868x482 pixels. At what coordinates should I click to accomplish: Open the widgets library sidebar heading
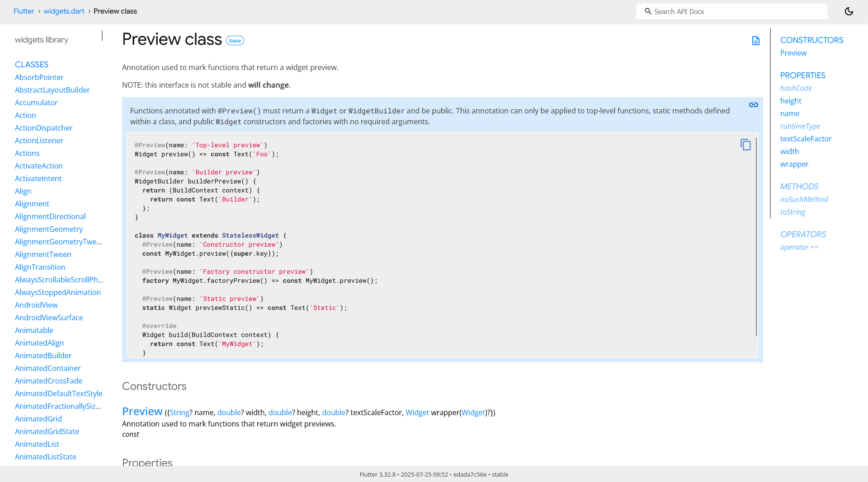(x=42, y=40)
